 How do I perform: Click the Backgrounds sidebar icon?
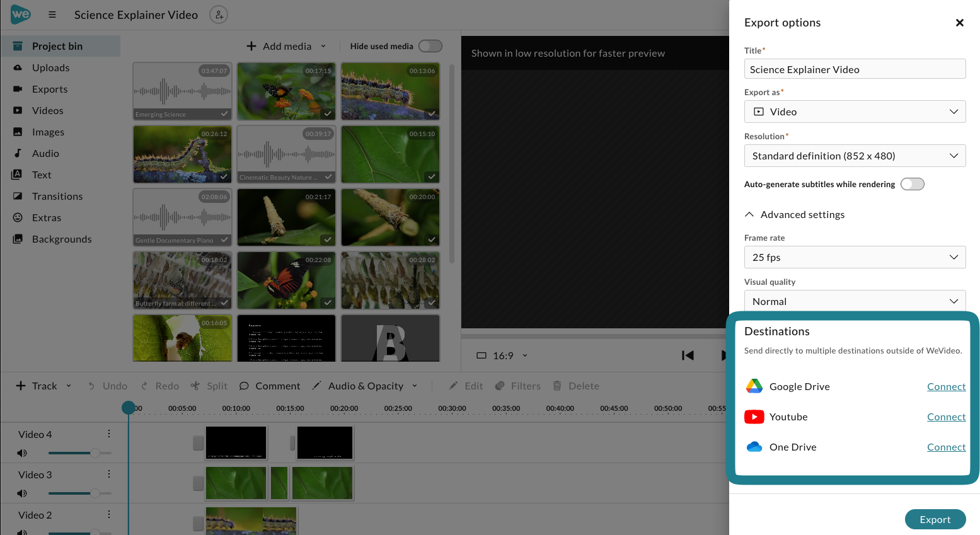18,239
